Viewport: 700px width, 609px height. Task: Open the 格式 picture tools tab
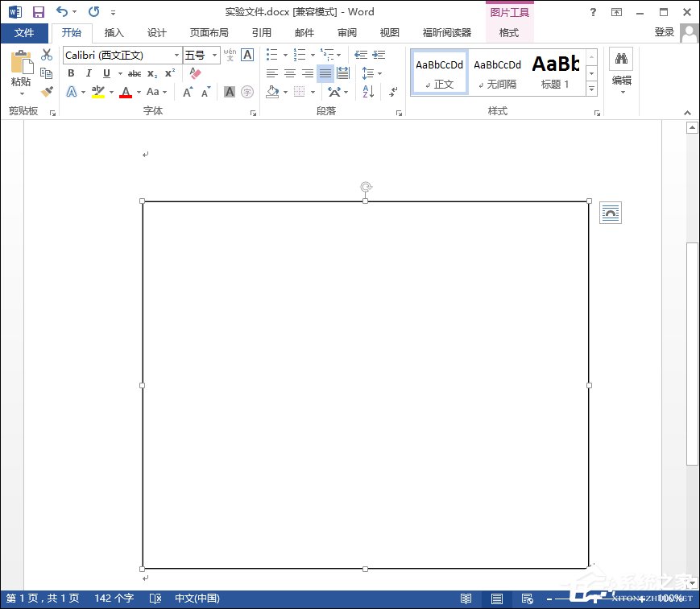pos(509,33)
